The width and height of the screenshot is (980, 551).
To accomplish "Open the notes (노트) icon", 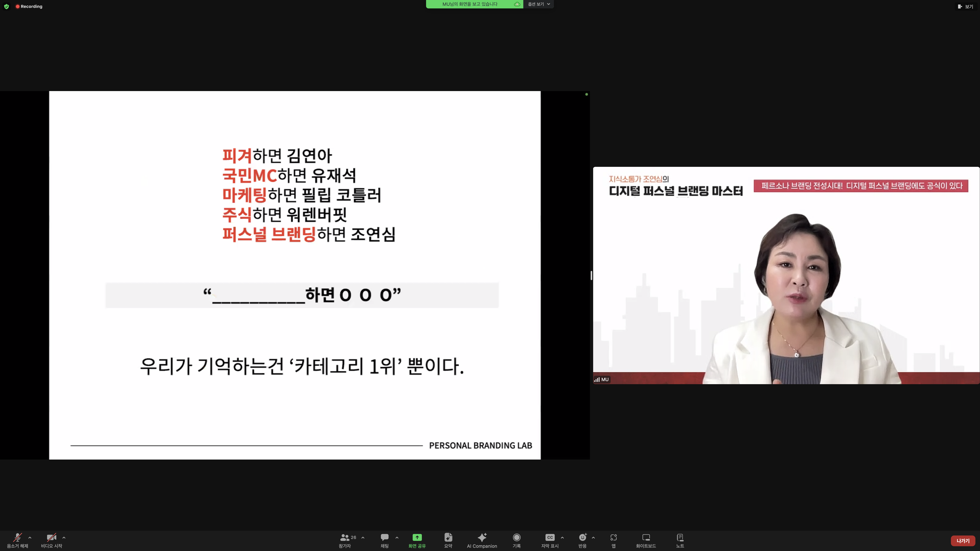I will [680, 537].
